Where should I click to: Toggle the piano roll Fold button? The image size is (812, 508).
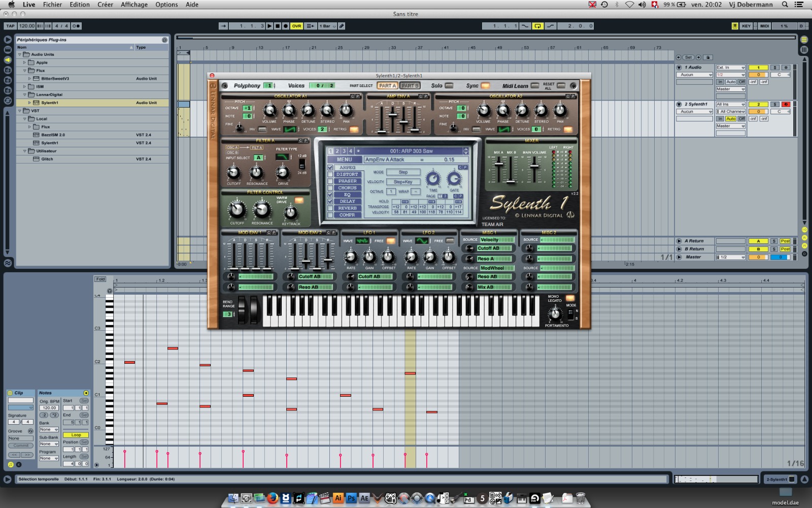[x=100, y=279]
